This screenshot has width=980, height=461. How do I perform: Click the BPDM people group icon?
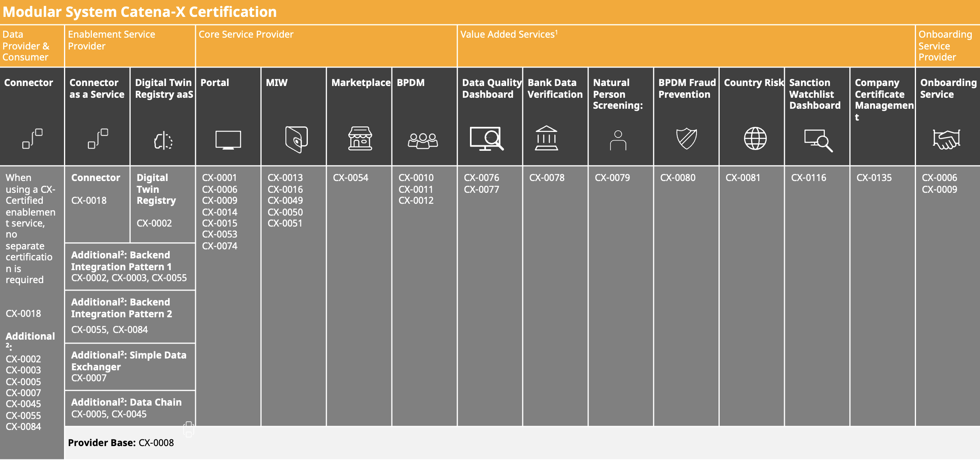423,141
